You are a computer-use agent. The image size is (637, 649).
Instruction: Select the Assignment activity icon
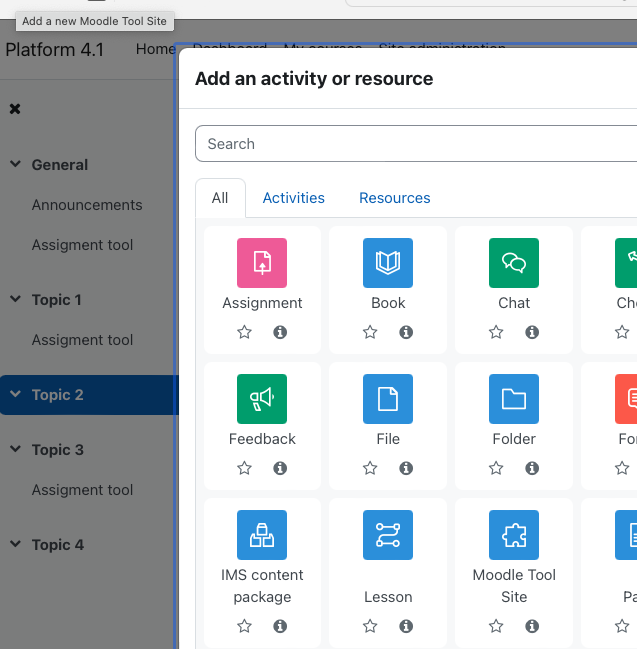[x=262, y=263]
